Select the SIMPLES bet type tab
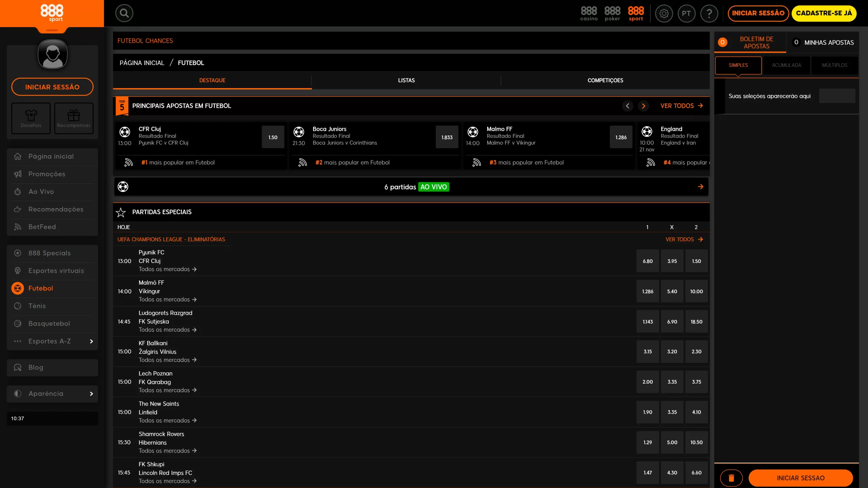Screen dimensions: 868x488 tap(738, 65)
